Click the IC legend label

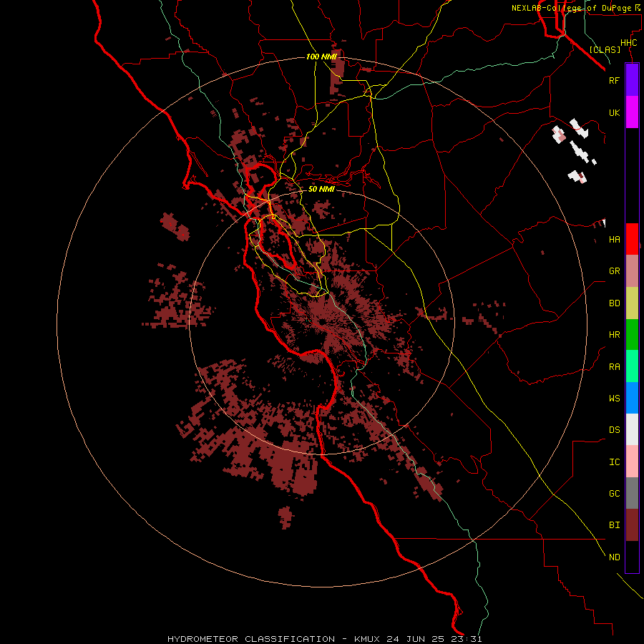(614, 462)
